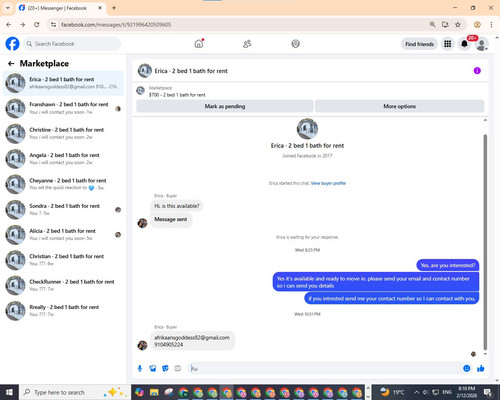
Task: Send a thumbs up like
Action: (x=481, y=368)
